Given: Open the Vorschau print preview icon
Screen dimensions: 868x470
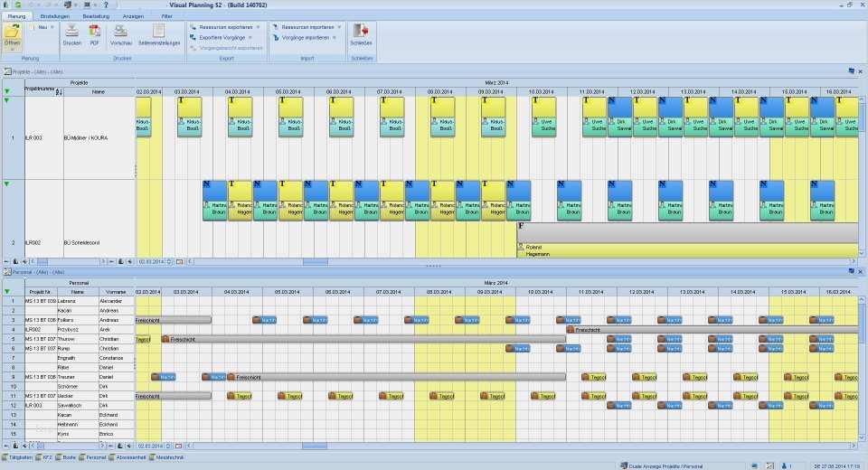Looking at the screenshot, I should (120, 31).
